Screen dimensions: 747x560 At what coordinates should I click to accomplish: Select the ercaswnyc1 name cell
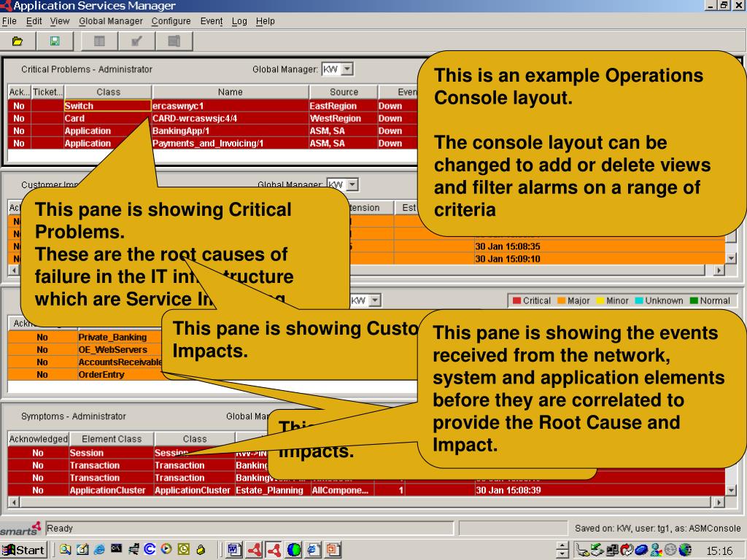pyautogui.click(x=230, y=106)
